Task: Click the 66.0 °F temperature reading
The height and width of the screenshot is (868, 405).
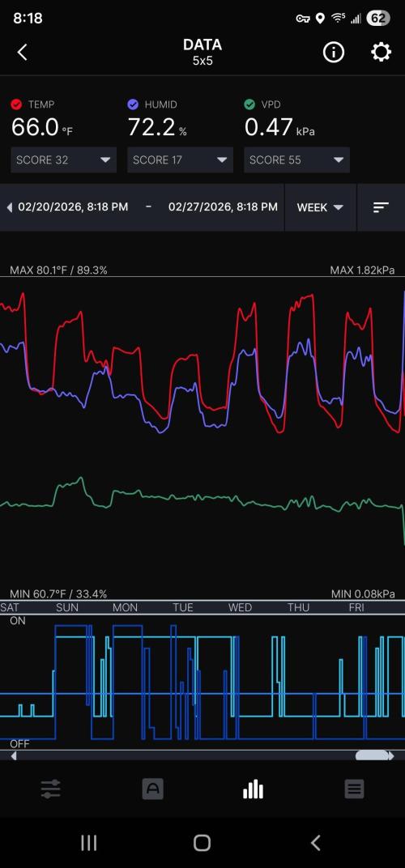Action: 42,127
